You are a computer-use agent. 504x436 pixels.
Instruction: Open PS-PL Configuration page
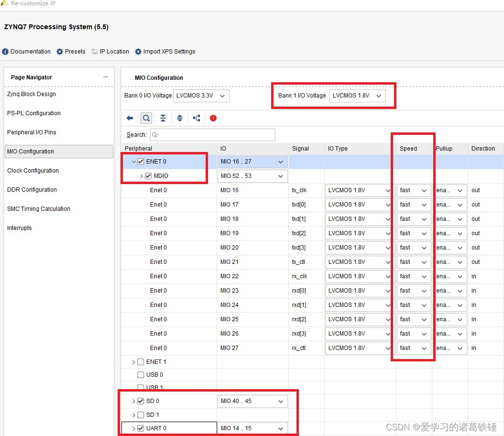pyautogui.click(x=34, y=113)
